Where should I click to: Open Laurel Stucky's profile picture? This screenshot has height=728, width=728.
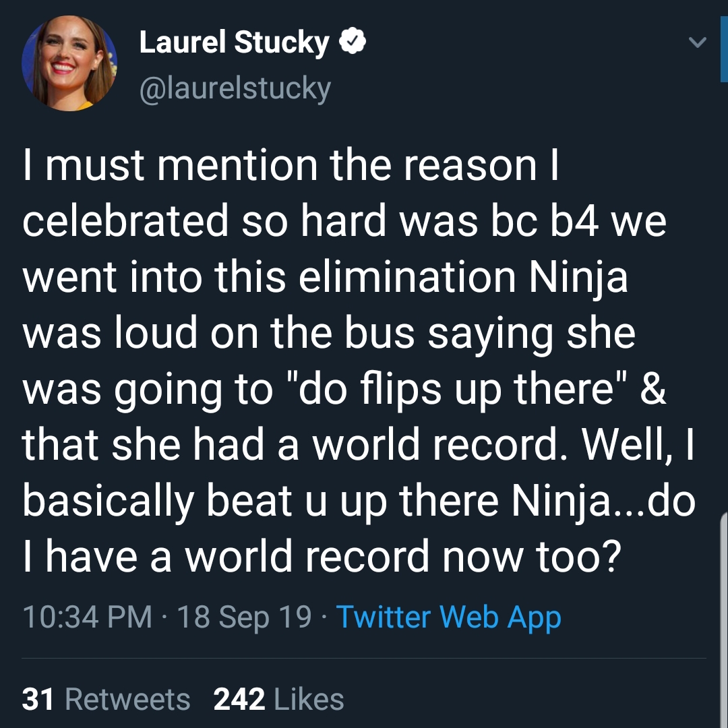click(x=69, y=63)
